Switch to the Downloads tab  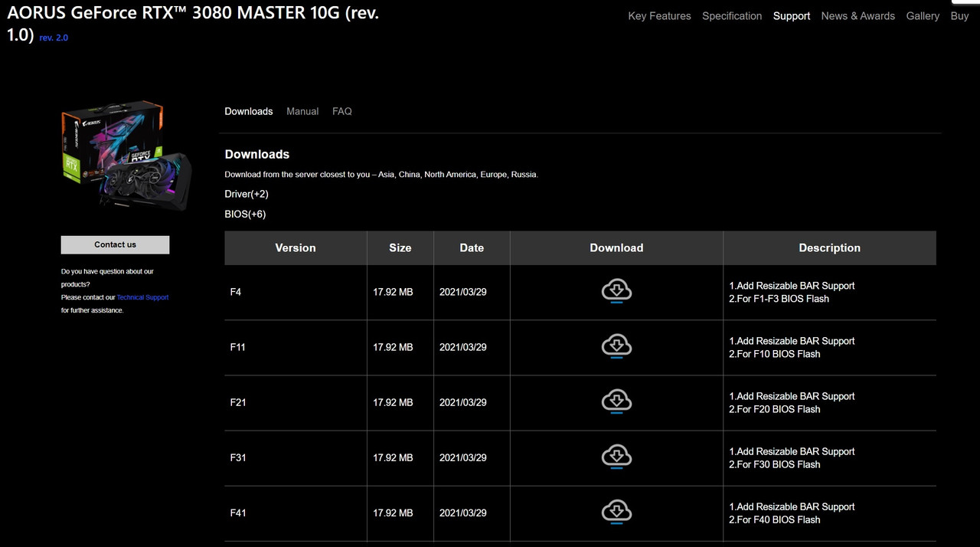[x=249, y=111]
